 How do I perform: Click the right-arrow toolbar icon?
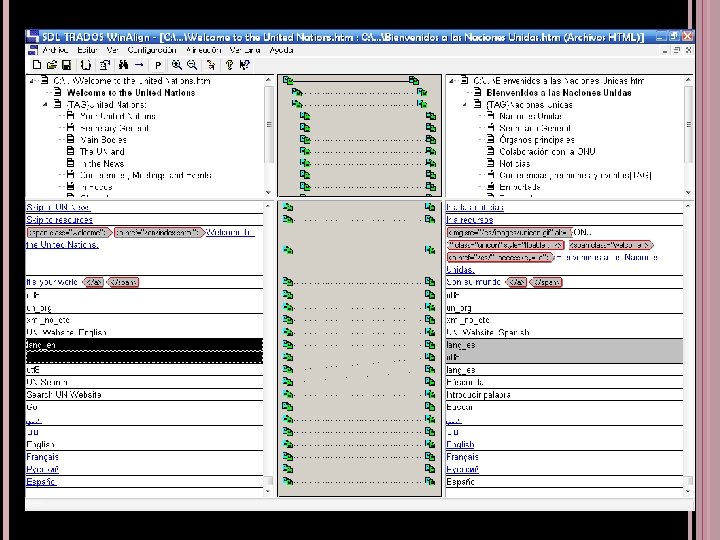click(139, 65)
